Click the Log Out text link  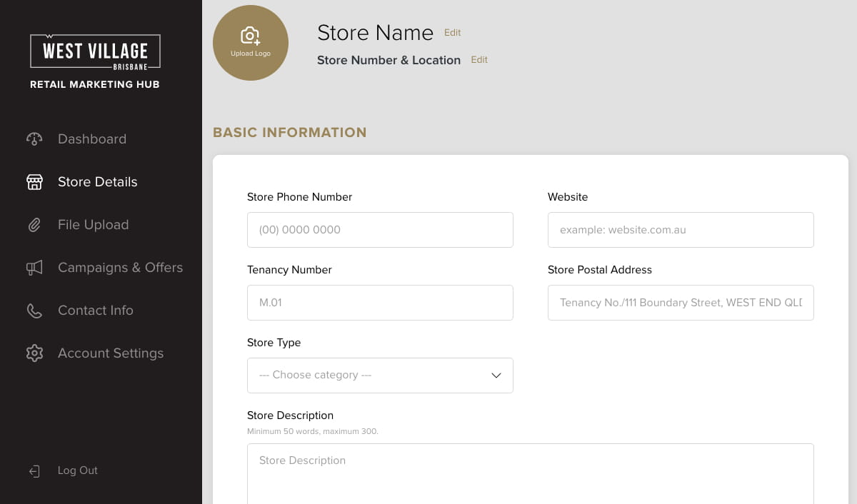pos(78,470)
